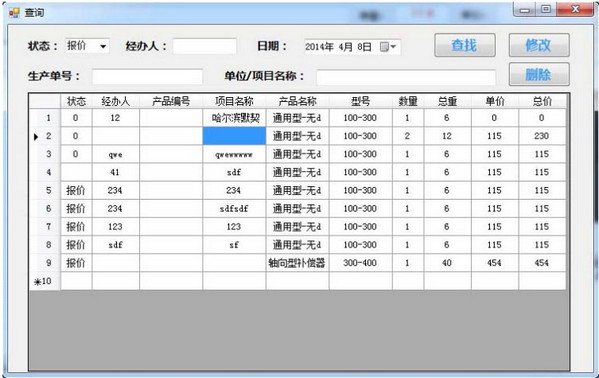The height and width of the screenshot is (378, 599).
Task: Click the qwe handler cell in row 3
Action: pyautogui.click(x=115, y=154)
